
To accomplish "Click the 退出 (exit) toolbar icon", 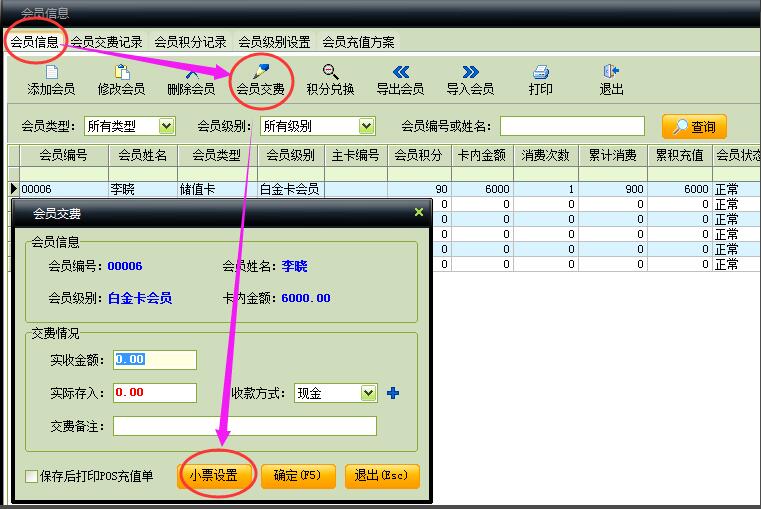I will 611,80.
